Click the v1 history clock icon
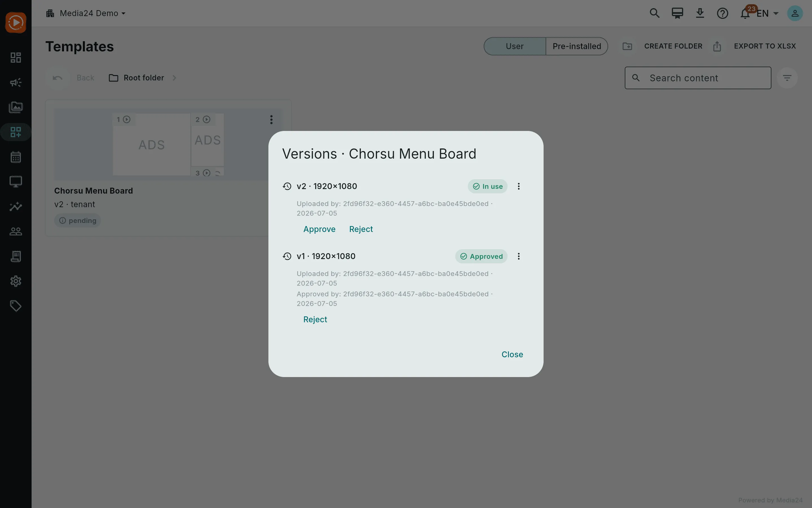This screenshot has height=508, width=812. pyautogui.click(x=287, y=256)
